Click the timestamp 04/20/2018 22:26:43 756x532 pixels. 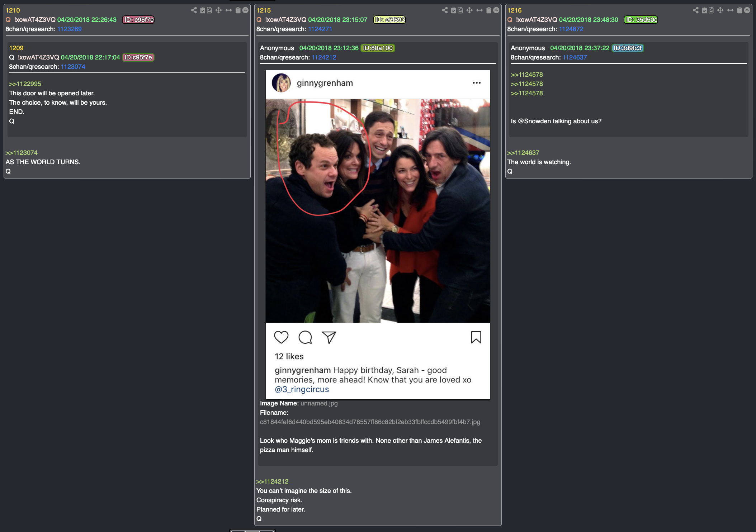pyautogui.click(x=87, y=20)
